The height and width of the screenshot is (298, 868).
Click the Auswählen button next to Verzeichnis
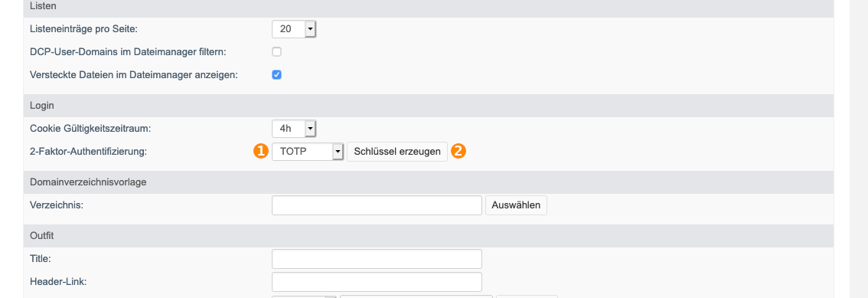tap(516, 205)
